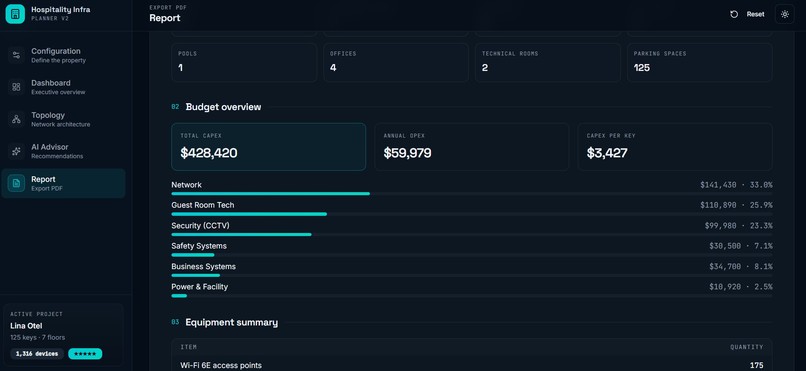This screenshot has width=806, height=371.
Task: Open Topology network architecture
Action: click(63, 119)
